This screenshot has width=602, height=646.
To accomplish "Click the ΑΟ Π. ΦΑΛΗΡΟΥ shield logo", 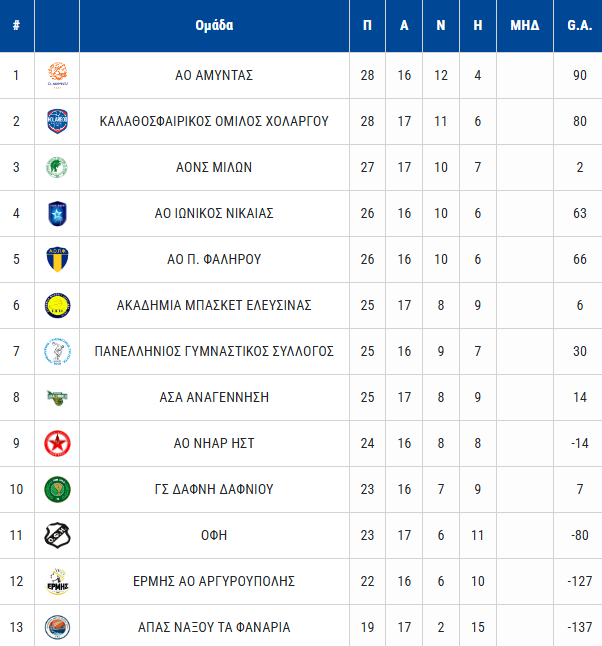I will [57, 259].
